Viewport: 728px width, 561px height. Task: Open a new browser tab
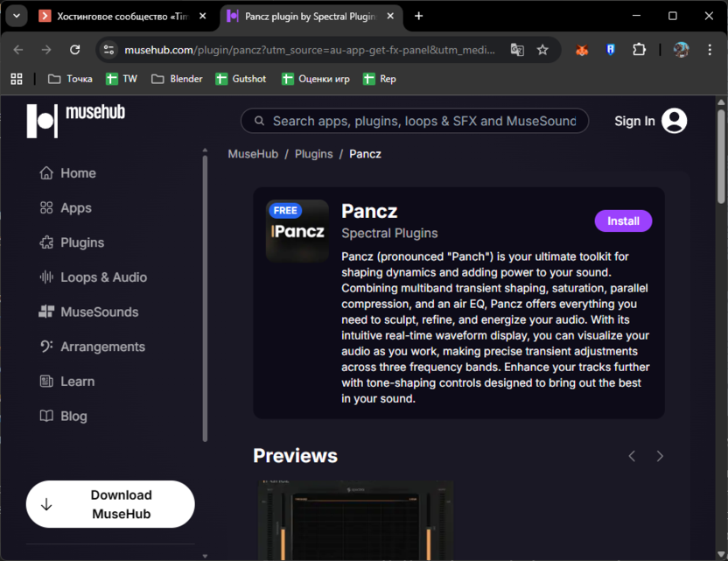(418, 17)
